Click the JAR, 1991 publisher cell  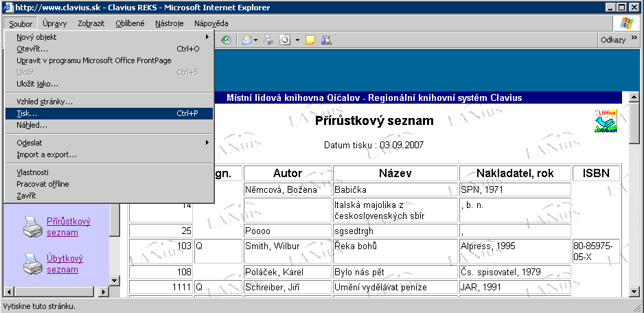pos(515,287)
